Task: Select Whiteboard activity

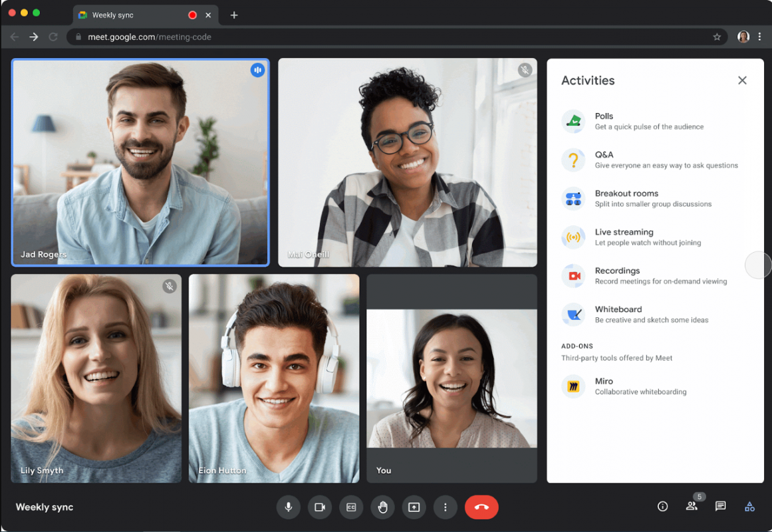Action: click(x=655, y=315)
